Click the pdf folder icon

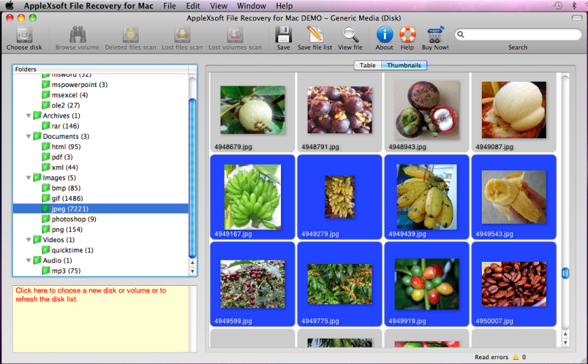pos(46,156)
